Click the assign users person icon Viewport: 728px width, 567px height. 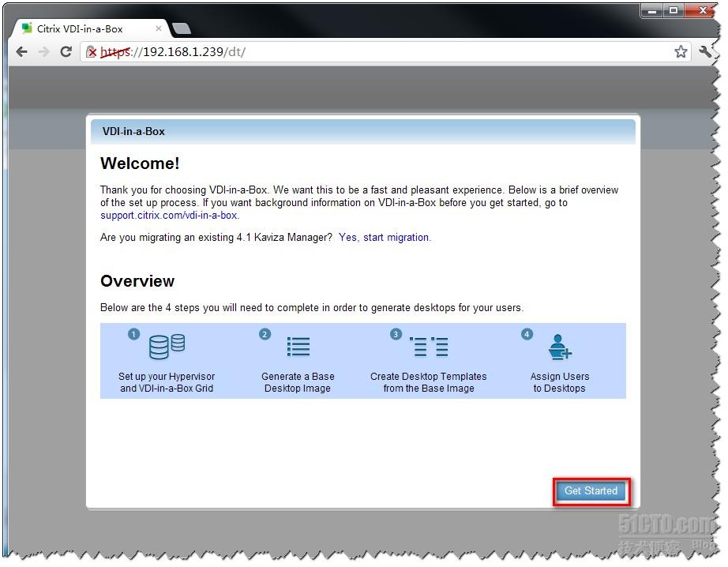[x=560, y=347]
